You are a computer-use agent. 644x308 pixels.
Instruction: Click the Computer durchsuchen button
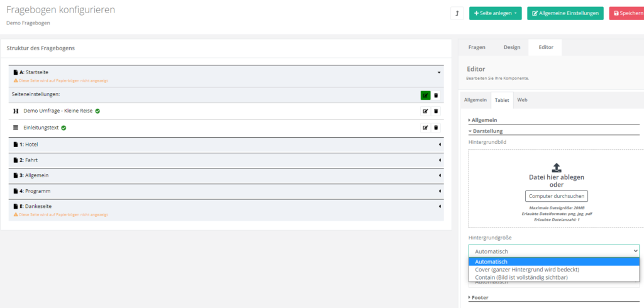click(557, 196)
